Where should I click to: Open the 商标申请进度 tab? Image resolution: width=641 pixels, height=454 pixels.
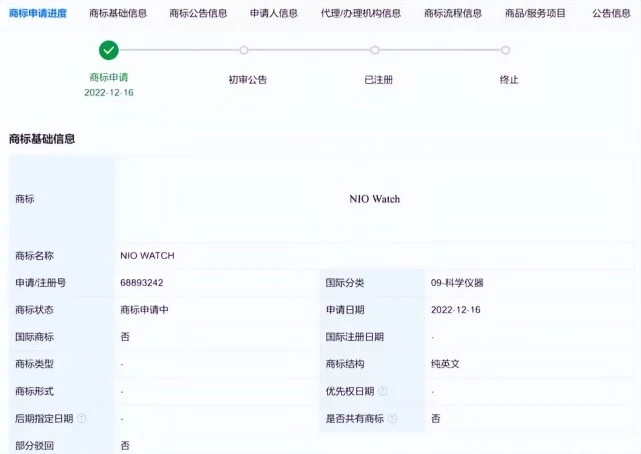[38, 13]
